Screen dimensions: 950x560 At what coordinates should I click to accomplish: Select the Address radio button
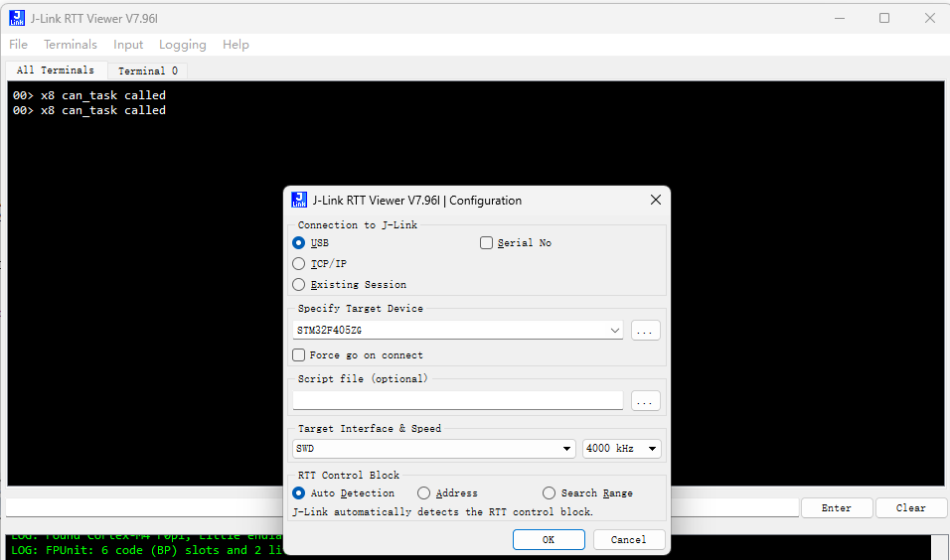click(423, 492)
